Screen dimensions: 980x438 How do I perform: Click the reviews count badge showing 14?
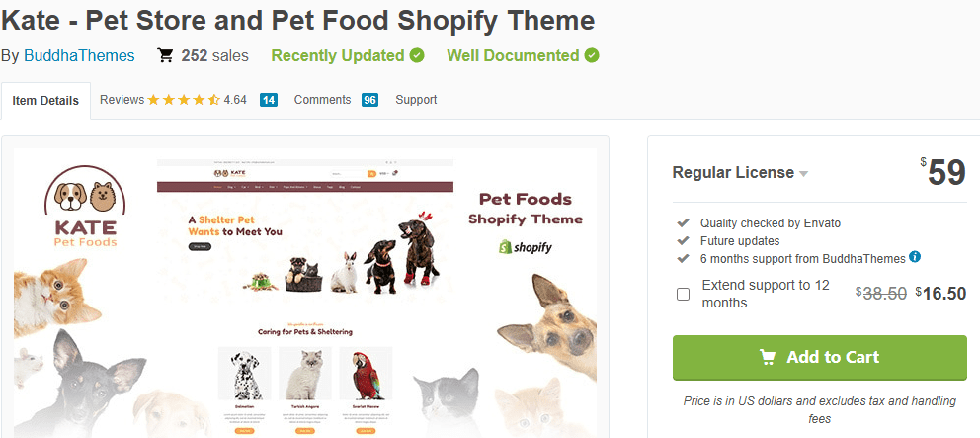pyautogui.click(x=268, y=100)
